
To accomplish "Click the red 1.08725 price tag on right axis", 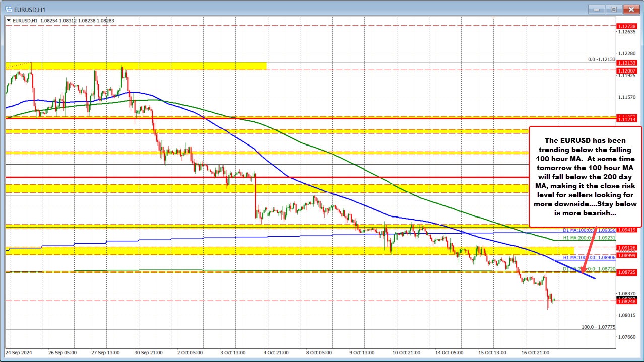I will tap(627, 272).
